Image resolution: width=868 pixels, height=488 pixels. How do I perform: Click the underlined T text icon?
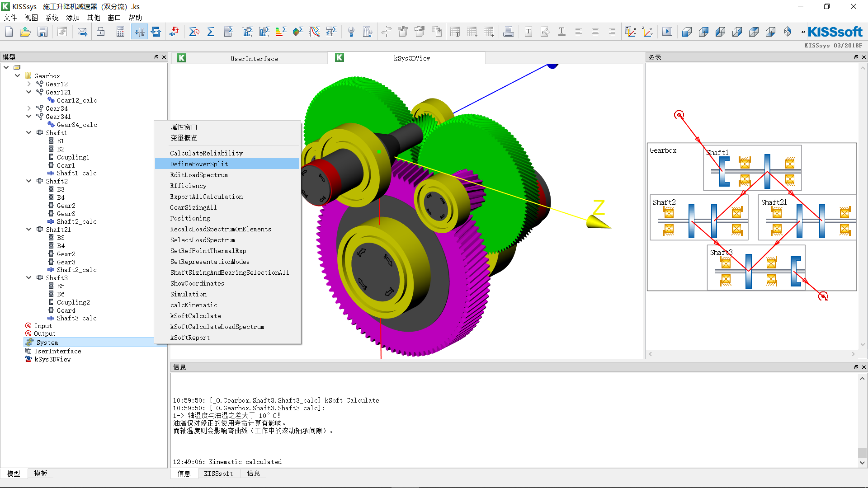562,32
